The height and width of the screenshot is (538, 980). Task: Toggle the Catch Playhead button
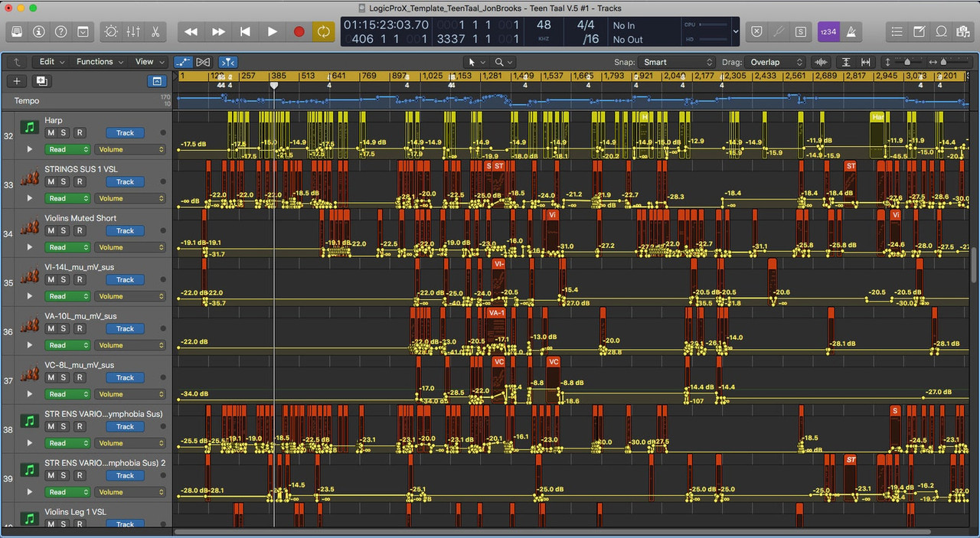(x=228, y=62)
